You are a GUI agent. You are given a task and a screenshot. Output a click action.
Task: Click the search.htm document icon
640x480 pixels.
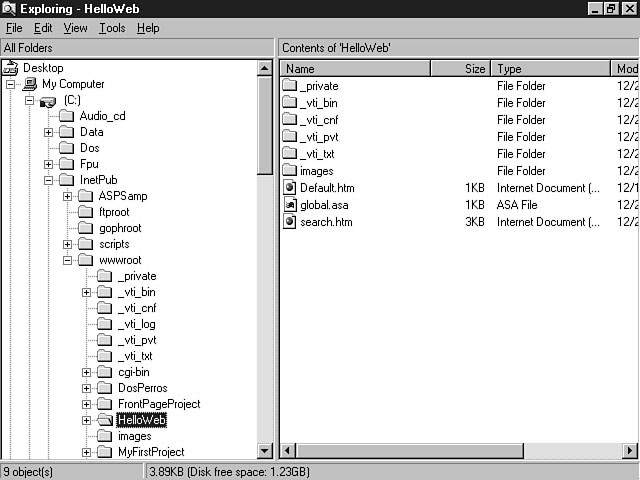[290, 222]
